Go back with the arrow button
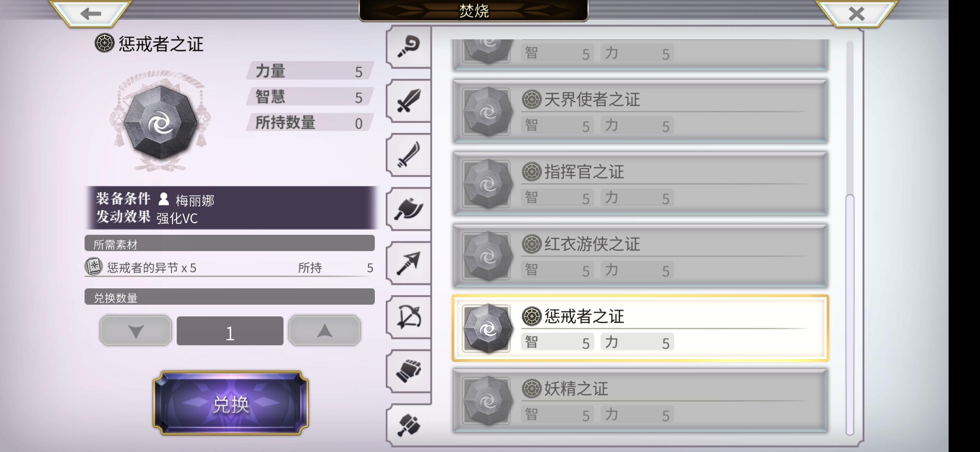 90,13
